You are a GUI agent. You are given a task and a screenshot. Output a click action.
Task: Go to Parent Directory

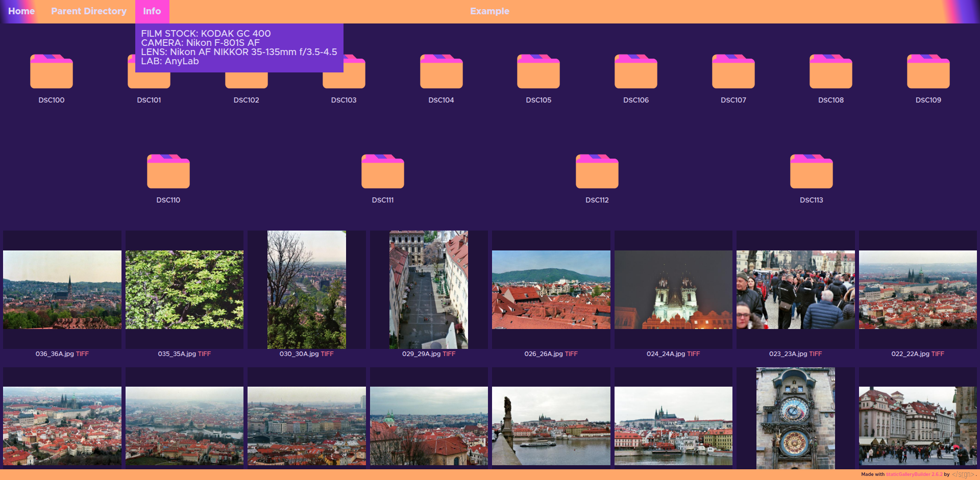[89, 11]
